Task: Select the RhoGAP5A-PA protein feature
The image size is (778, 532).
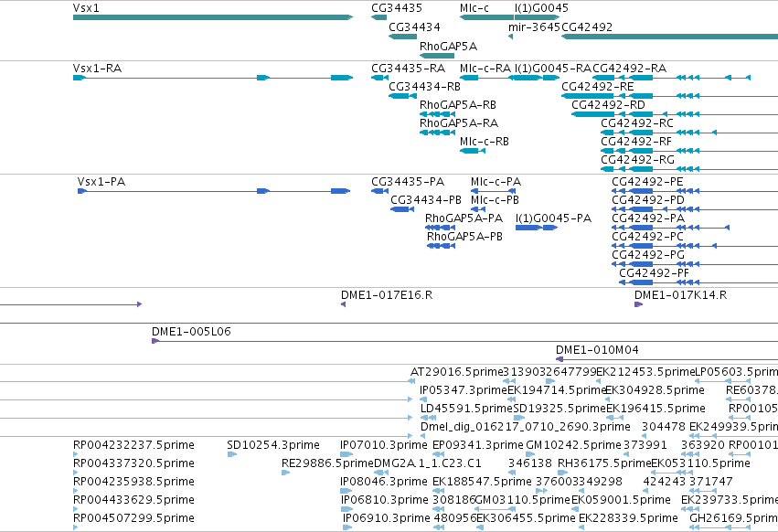Action: (440, 228)
